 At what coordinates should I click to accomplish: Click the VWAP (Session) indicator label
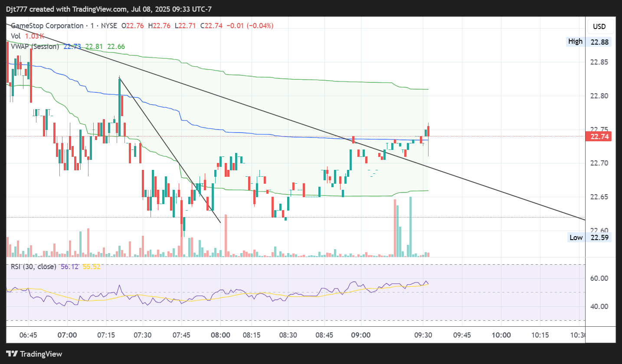[x=35, y=46]
